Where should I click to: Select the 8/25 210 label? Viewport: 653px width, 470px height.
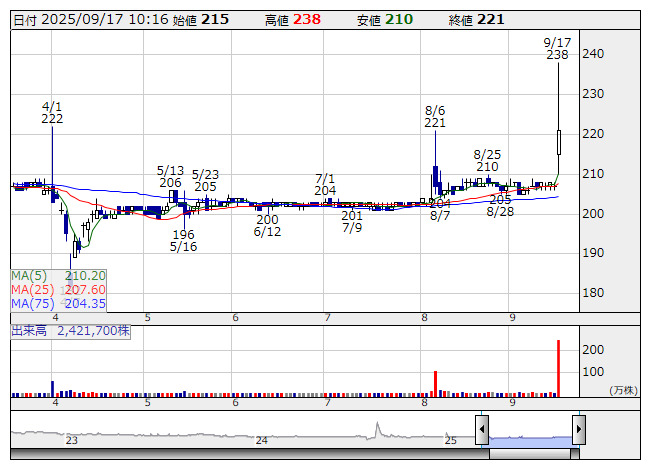coord(487,161)
